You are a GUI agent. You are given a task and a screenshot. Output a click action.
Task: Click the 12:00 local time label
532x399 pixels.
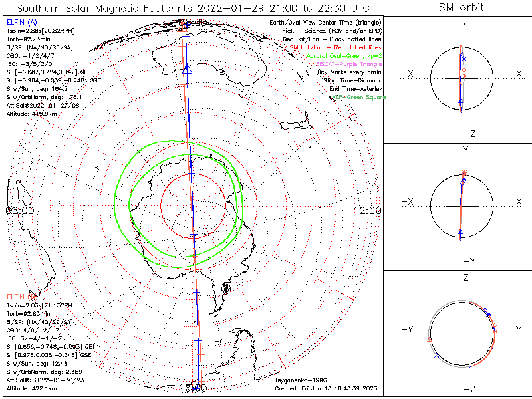pyautogui.click(x=367, y=210)
